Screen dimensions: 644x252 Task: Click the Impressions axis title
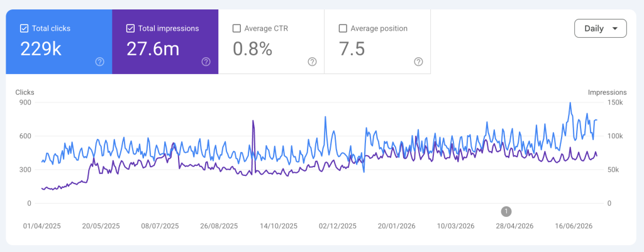pyautogui.click(x=608, y=92)
